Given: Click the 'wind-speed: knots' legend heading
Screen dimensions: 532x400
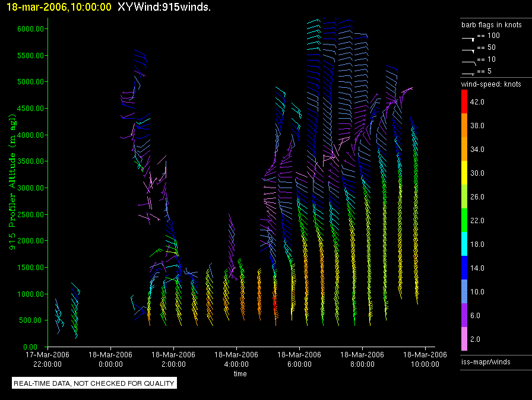Looking at the screenshot, I should point(491,84).
